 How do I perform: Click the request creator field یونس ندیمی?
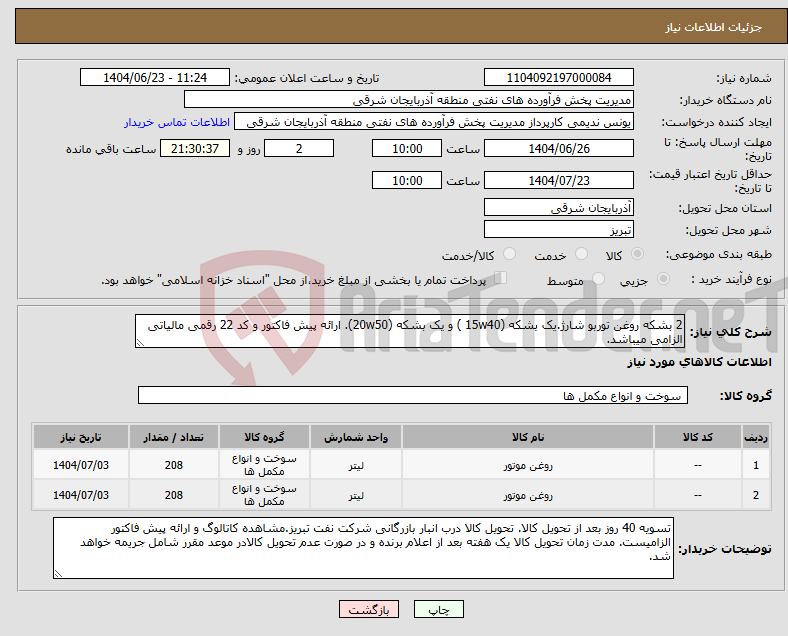(434, 122)
